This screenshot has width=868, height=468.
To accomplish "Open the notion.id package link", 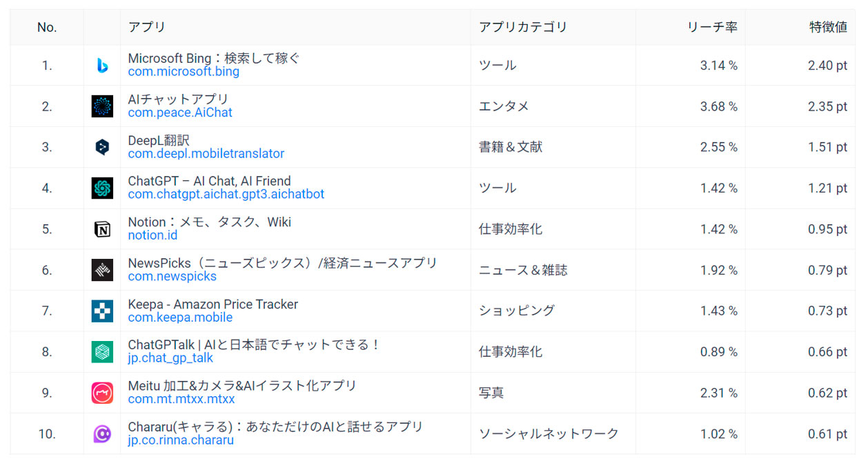I will tap(152, 235).
